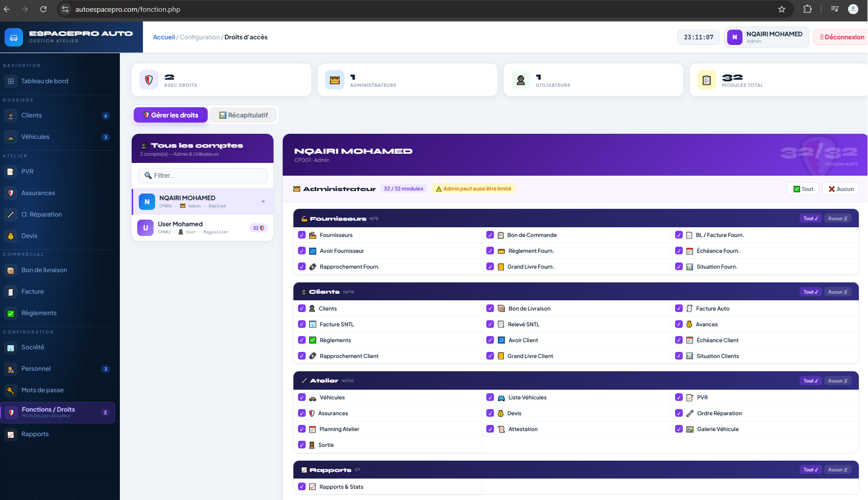
Task: Uncheck the Bon de Commande permission
Action: tap(490, 235)
